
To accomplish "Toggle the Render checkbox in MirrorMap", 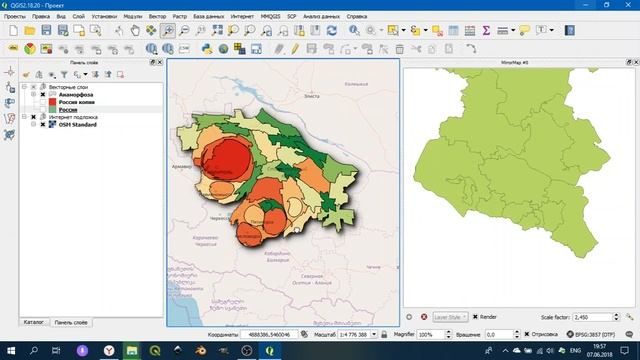I will pyautogui.click(x=475, y=317).
